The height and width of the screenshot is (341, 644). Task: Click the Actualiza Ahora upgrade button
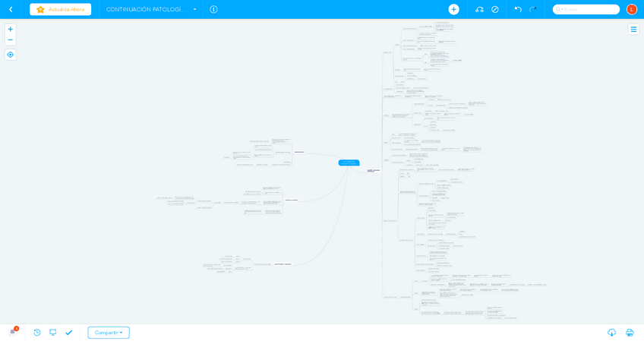click(60, 9)
